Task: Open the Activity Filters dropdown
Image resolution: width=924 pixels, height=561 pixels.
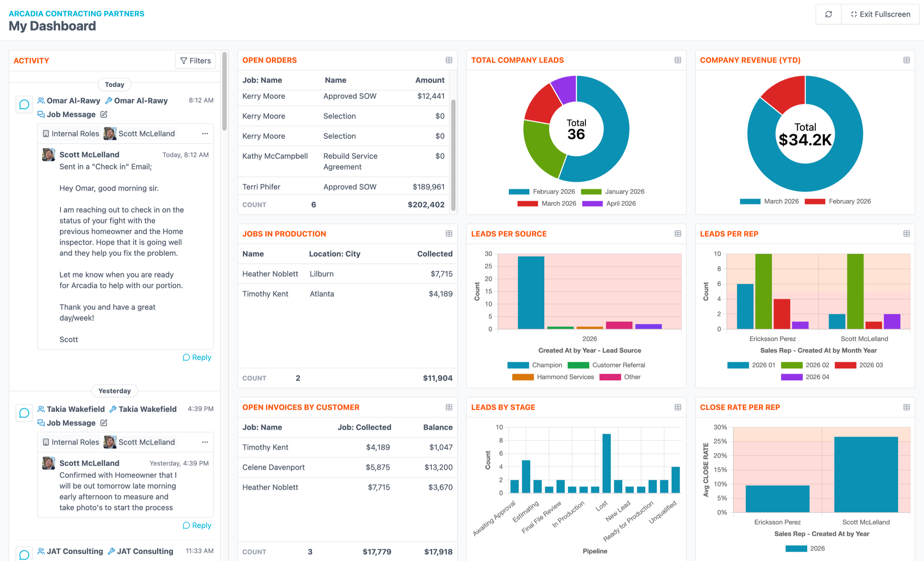Action: click(x=196, y=61)
